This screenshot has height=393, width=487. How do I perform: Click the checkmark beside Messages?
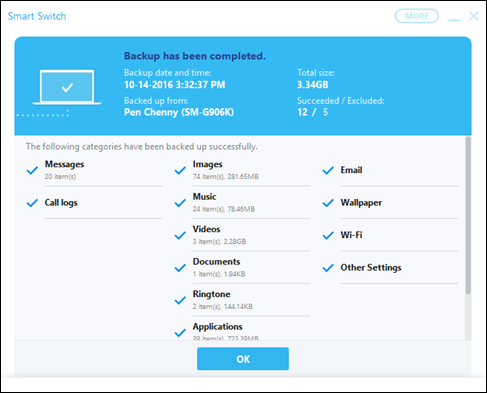32,170
